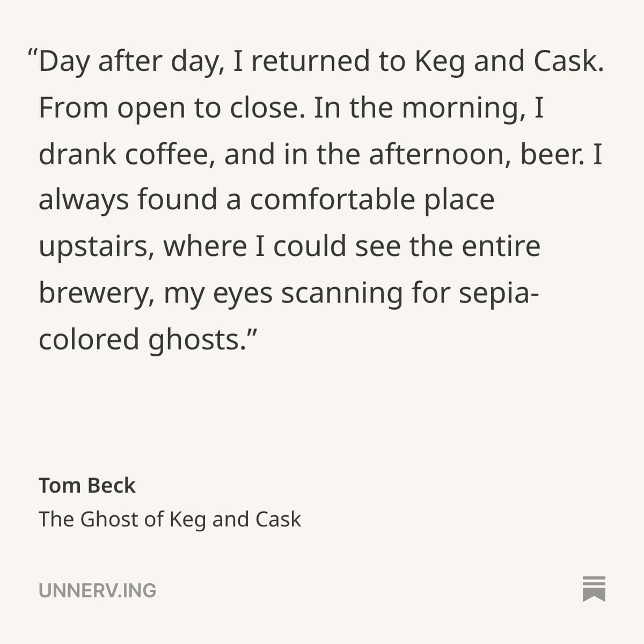Click the word "Day" starting the quote
Screen dimensions: 644x644
pyautogui.click(x=64, y=61)
